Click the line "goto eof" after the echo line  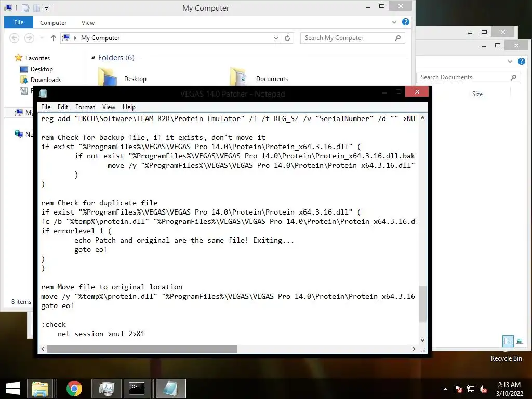[91, 250]
